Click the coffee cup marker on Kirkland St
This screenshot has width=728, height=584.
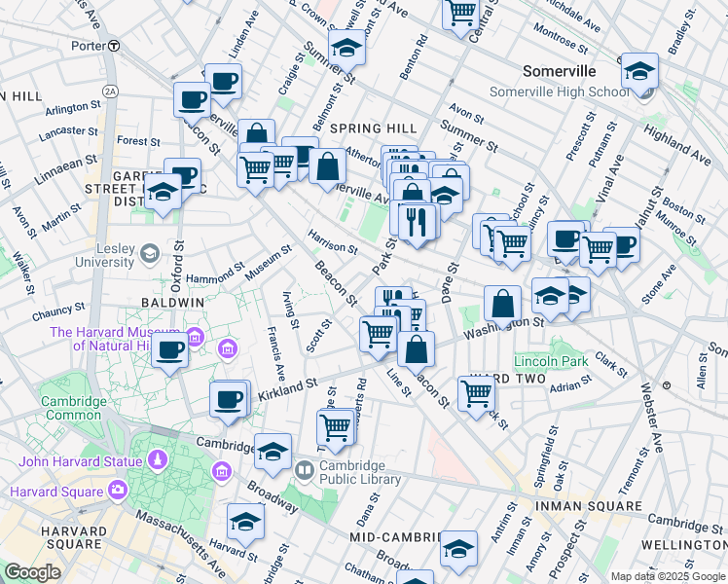click(228, 402)
